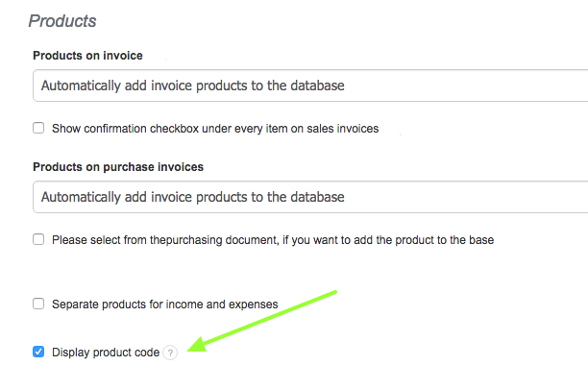The image size is (588, 390).
Task: Check Separate products for income and expenses
Action: click(x=38, y=304)
